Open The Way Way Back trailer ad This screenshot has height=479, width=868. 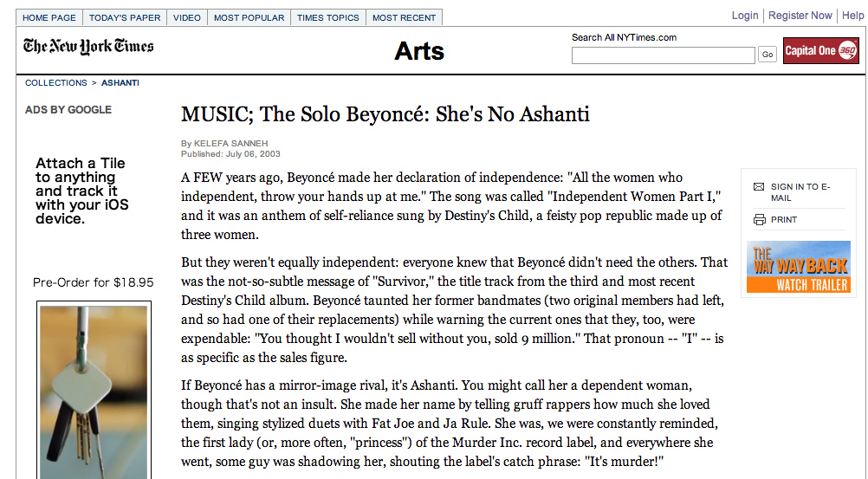pos(798,267)
